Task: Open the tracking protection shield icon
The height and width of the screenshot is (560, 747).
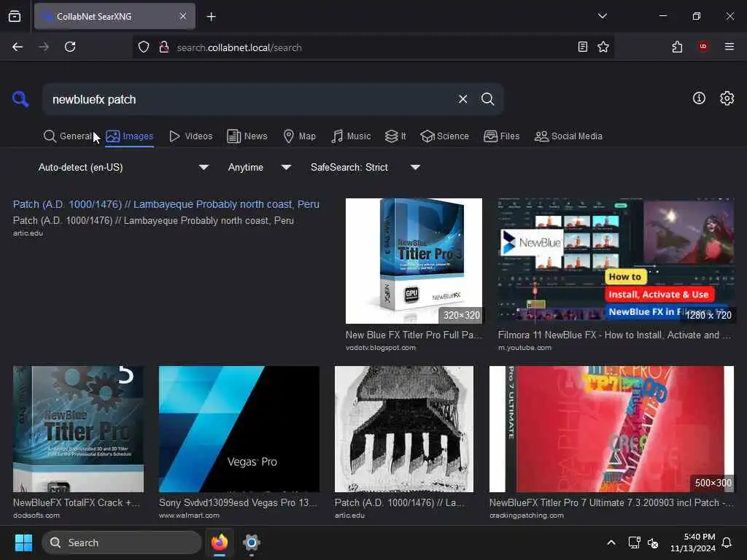Action: click(144, 47)
